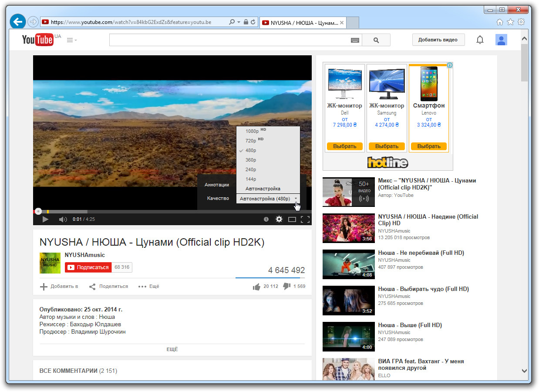Like the video with thumbs up
The height and width of the screenshot is (392, 539).
[x=256, y=286]
